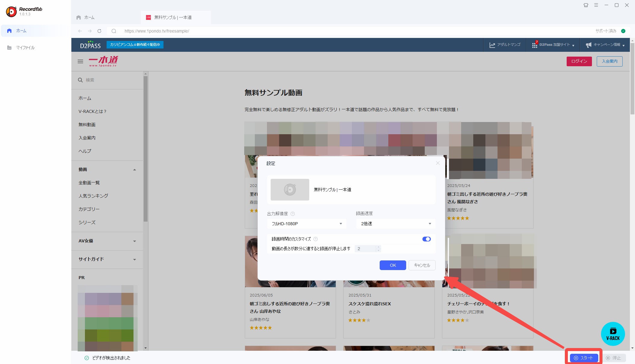Open 入会案内 in site sidebar menu
Screen dimensions: 635x364
click(x=87, y=138)
